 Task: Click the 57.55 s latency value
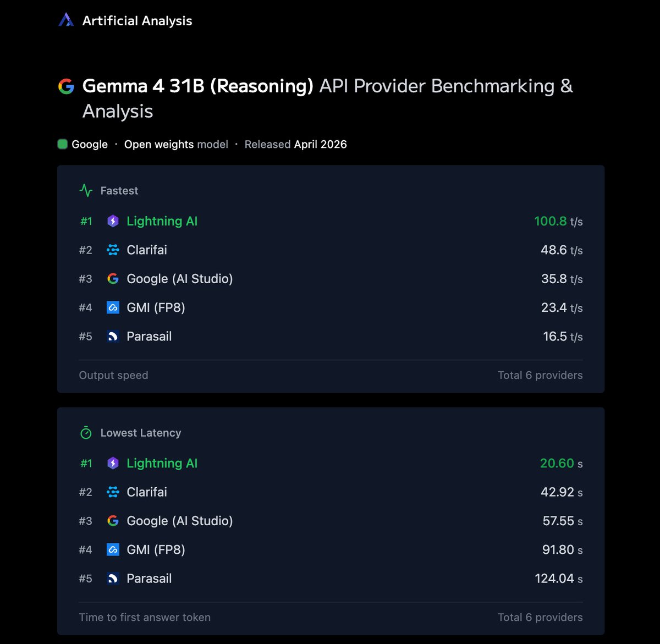click(x=563, y=521)
